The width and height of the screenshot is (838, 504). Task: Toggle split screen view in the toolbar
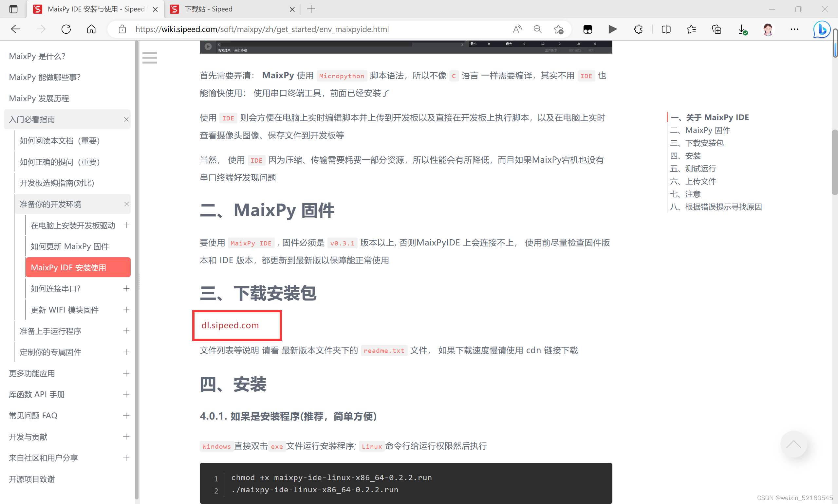click(666, 29)
